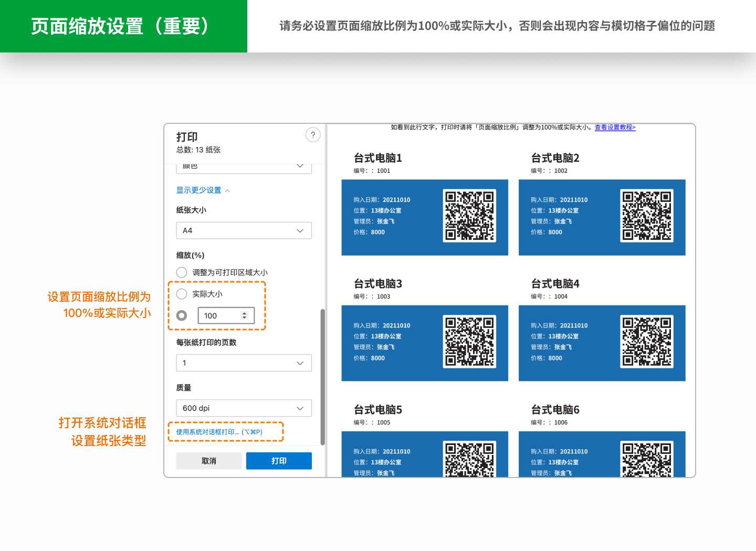Click the 查看设置教程 link
This screenshot has width=756, height=551.
tap(615, 127)
